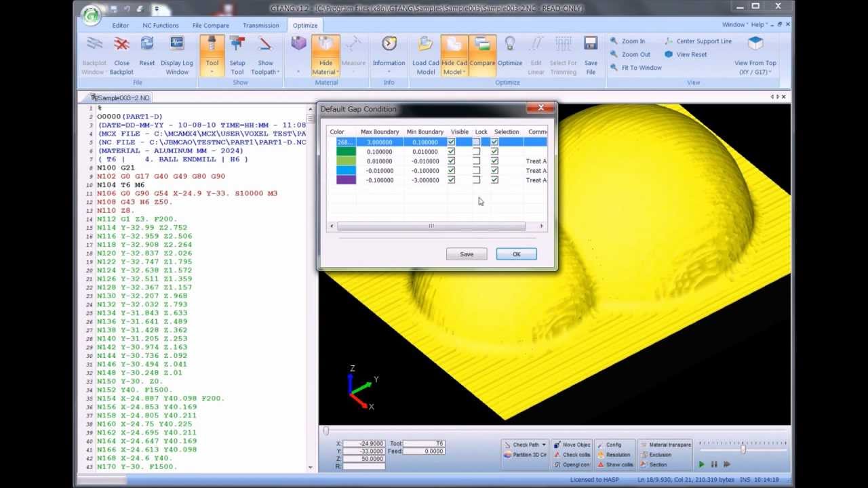Toggle Selection checkbox for the green row
This screenshot has height=488, width=868.
pyautogui.click(x=494, y=152)
